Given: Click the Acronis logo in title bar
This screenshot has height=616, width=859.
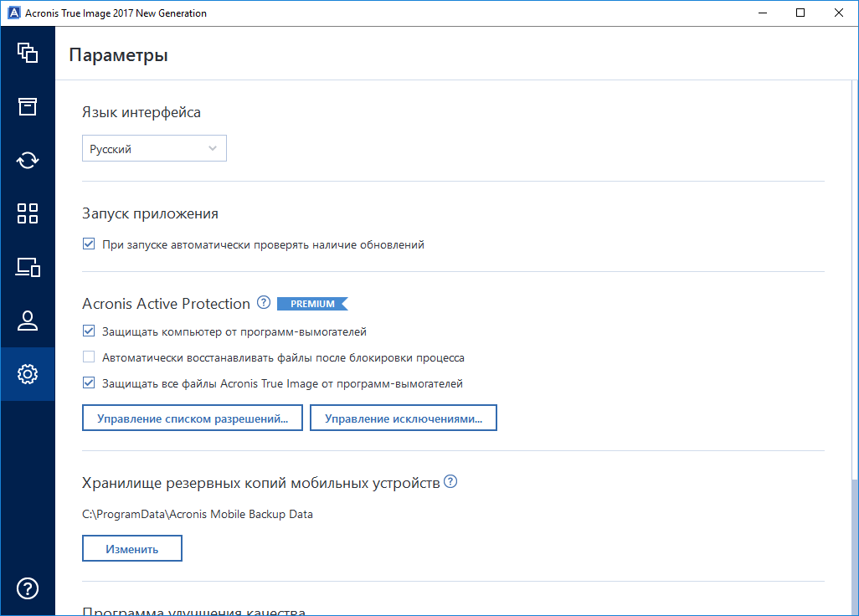Looking at the screenshot, I should click(x=13, y=13).
